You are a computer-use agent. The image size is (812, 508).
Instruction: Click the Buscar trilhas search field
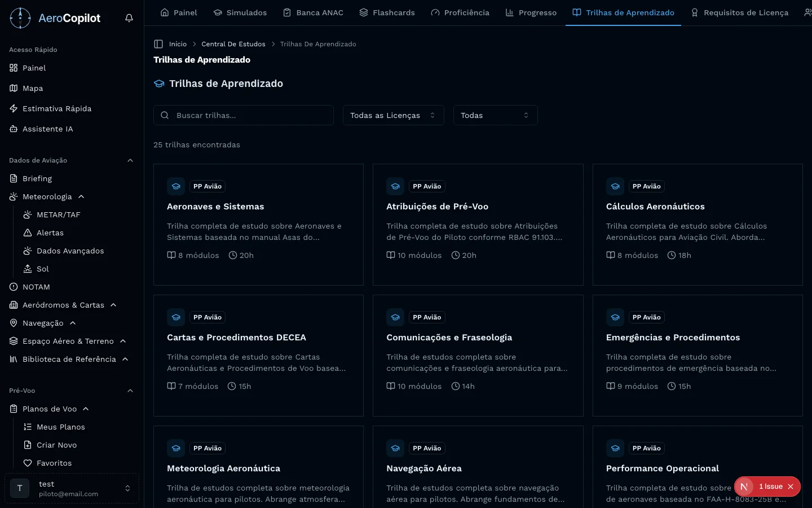pyautogui.click(x=243, y=115)
